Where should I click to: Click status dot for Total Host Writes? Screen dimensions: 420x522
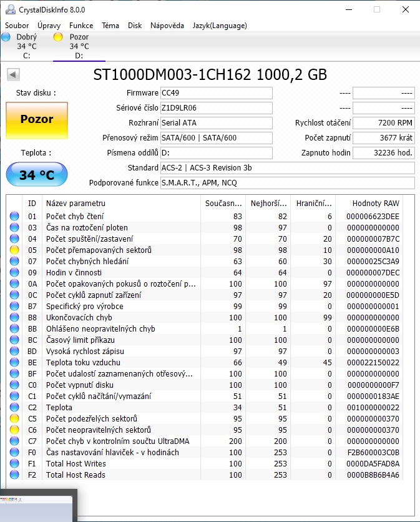tap(14, 463)
